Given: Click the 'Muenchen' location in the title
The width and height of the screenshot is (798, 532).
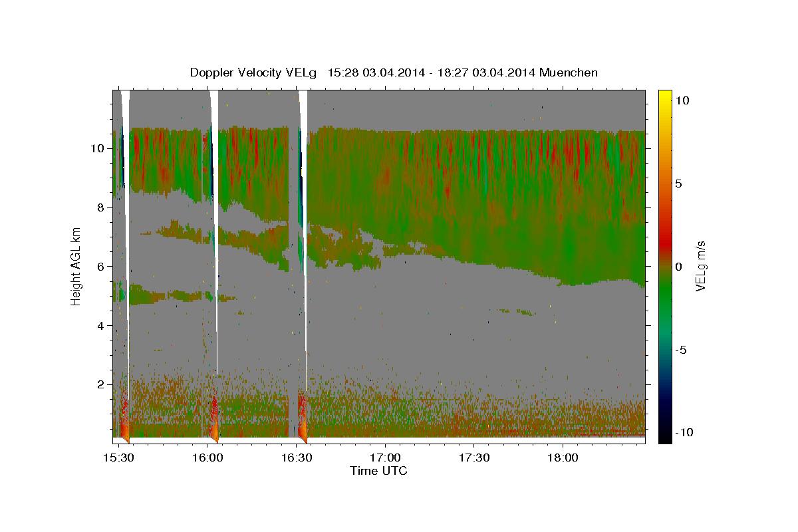Looking at the screenshot, I should pos(569,72).
